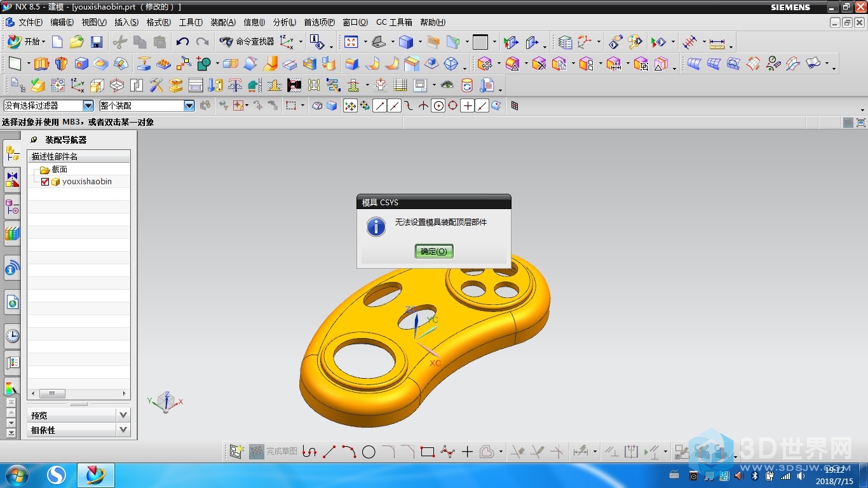868x488 pixels.
Task: Uncheck the youxishaobin component checkbox
Action: [45, 182]
